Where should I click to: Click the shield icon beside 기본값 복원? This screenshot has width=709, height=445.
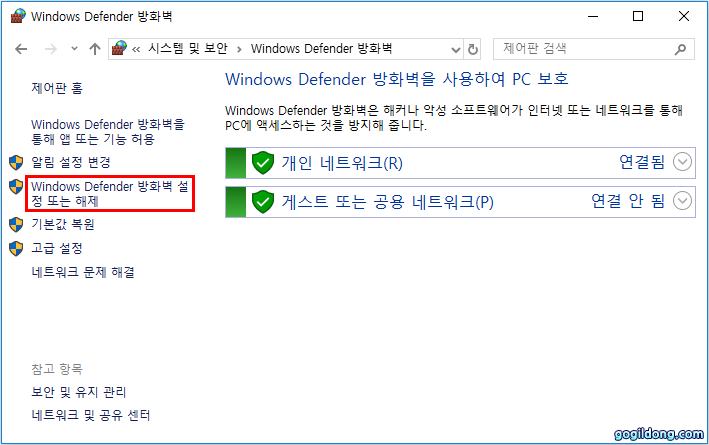coord(16,225)
